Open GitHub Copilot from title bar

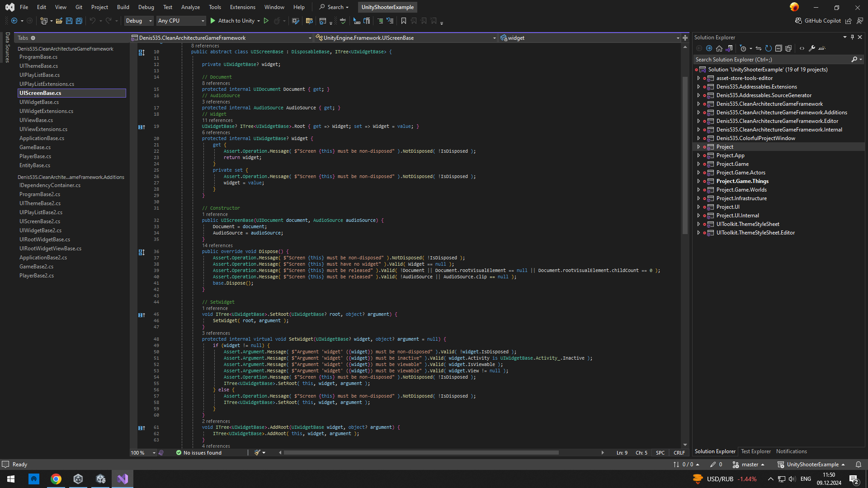(818, 21)
